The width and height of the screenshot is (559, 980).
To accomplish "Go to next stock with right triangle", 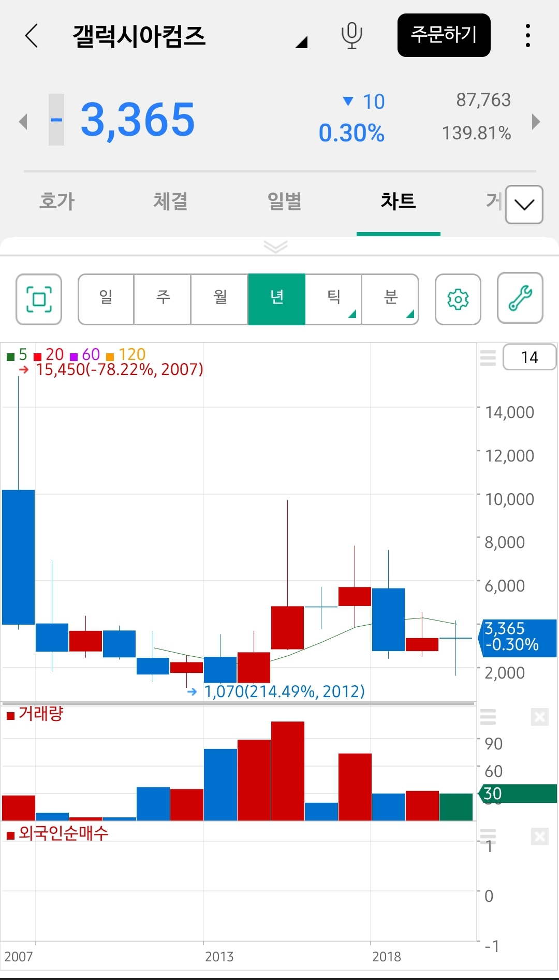I will [x=536, y=122].
